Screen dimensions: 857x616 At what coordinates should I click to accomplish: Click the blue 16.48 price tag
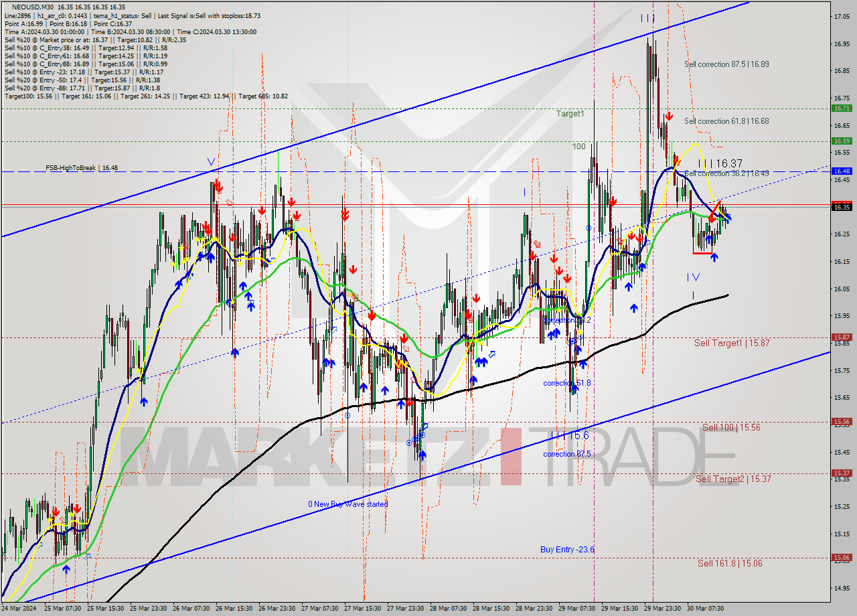[x=842, y=171]
